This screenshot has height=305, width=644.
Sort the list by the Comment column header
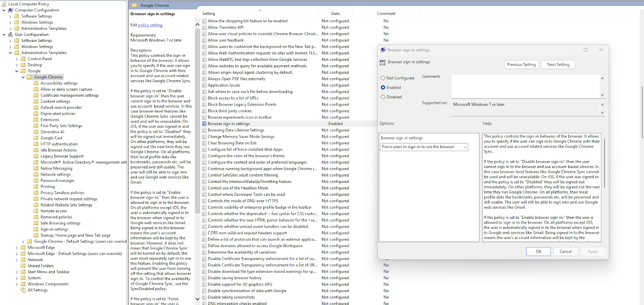click(386, 13)
